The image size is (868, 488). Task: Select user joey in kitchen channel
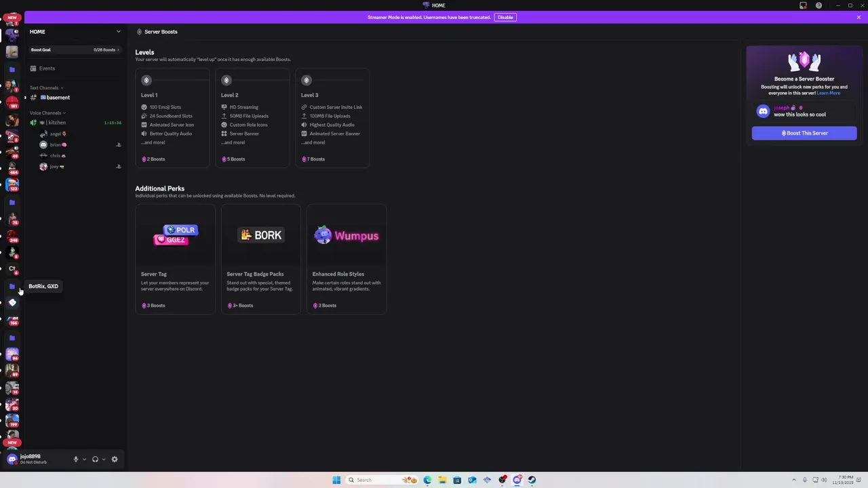point(56,167)
